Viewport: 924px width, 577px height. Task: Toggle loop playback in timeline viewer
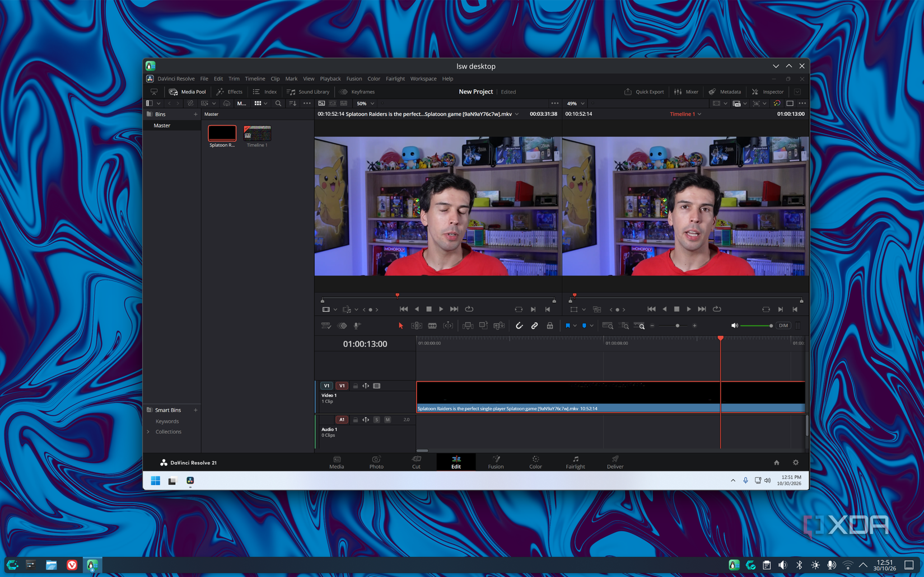point(717,309)
